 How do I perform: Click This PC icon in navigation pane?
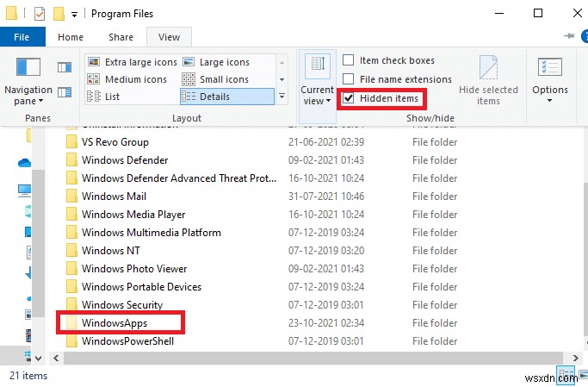(x=25, y=190)
